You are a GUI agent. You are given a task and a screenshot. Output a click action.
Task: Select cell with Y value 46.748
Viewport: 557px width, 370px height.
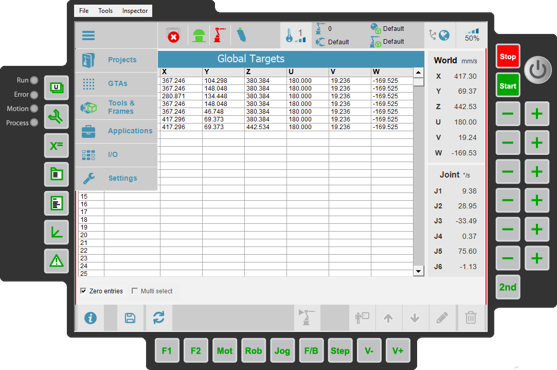pos(223,111)
